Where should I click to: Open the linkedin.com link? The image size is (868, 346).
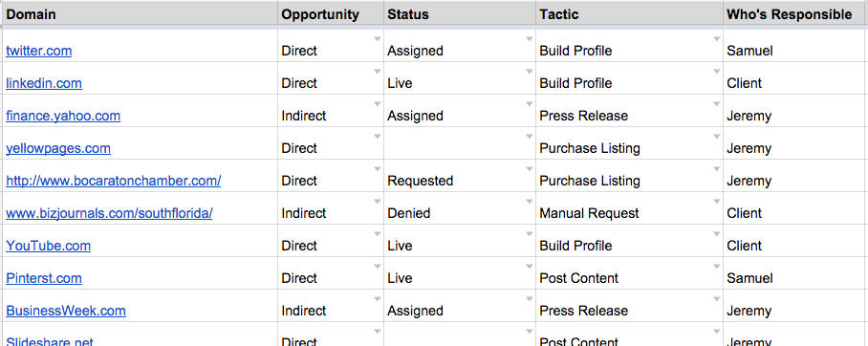coord(44,83)
